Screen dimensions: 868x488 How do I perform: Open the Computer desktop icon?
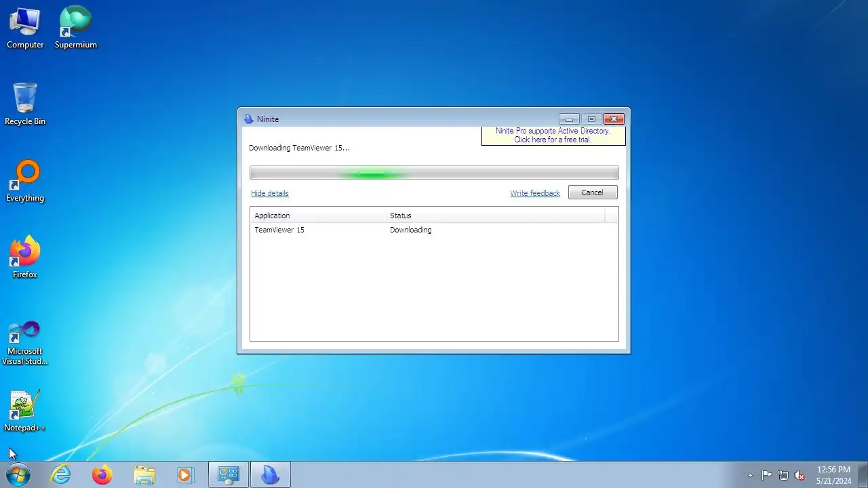point(25,27)
